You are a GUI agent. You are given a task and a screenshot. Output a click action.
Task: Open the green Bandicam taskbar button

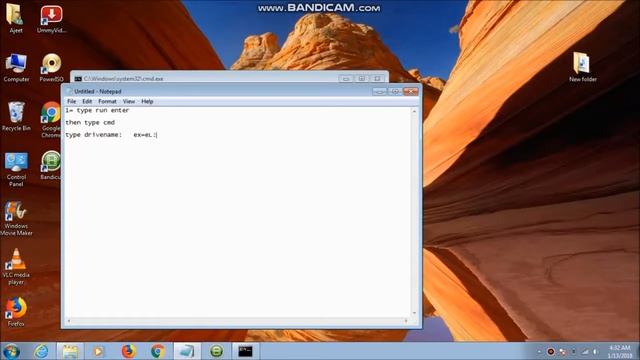click(216, 351)
